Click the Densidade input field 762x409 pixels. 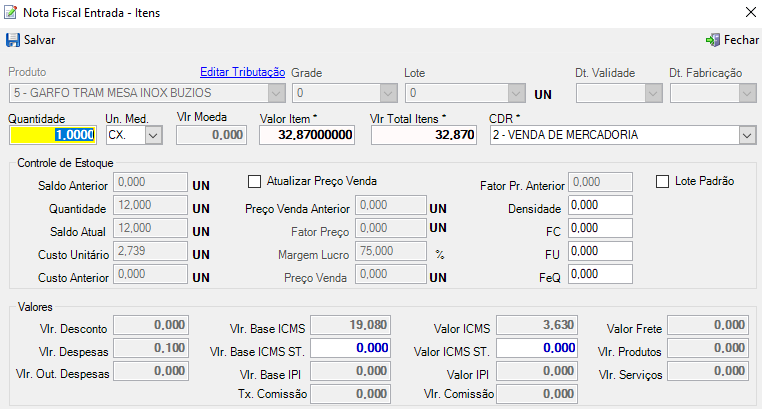[x=600, y=204]
